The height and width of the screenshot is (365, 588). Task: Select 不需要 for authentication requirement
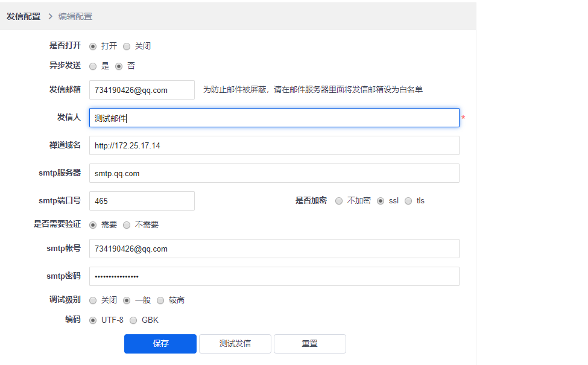tap(127, 225)
